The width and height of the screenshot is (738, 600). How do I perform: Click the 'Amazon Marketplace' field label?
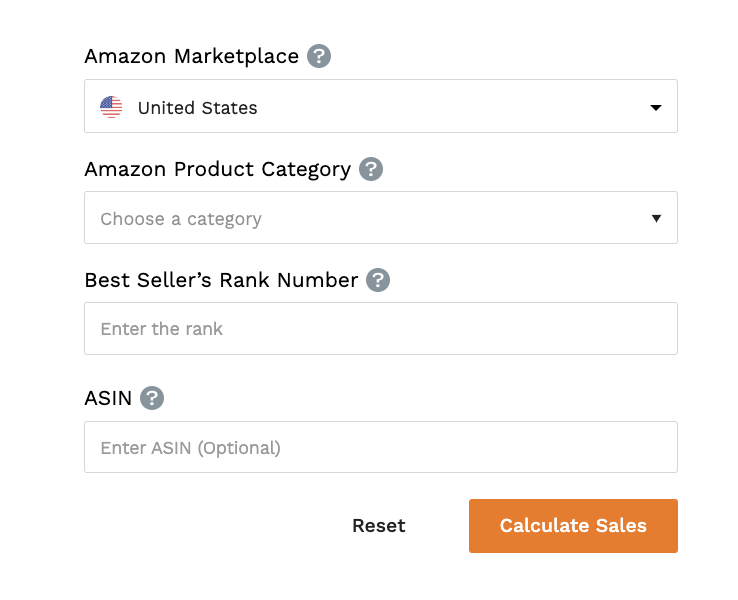(x=192, y=56)
